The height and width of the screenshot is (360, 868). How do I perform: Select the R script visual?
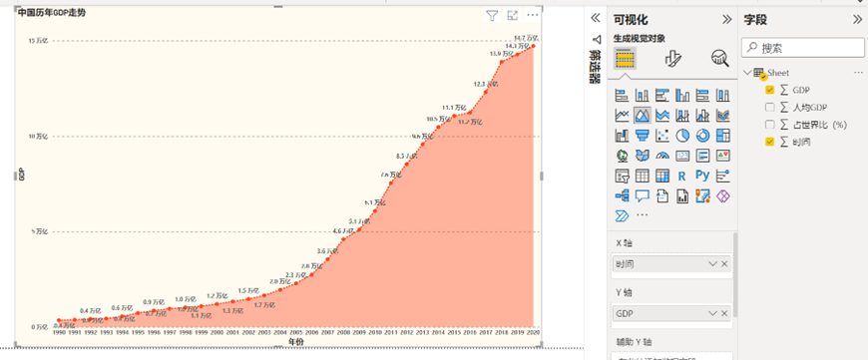(682, 176)
